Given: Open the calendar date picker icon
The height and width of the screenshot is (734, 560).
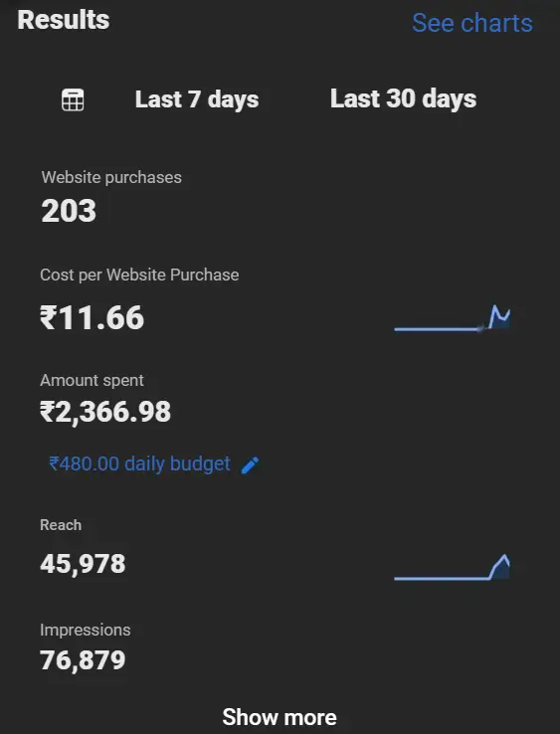Looking at the screenshot, I should coord(73,99).
